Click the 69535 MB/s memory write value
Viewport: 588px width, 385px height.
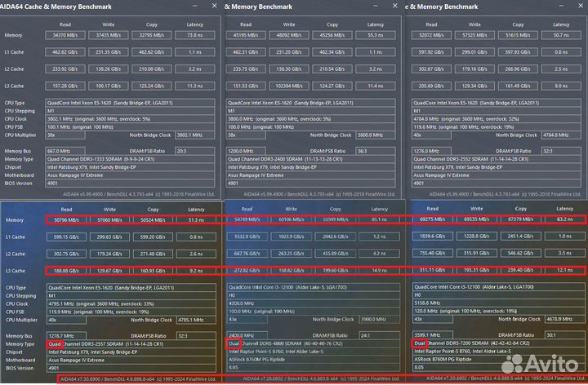pos(477,219)
